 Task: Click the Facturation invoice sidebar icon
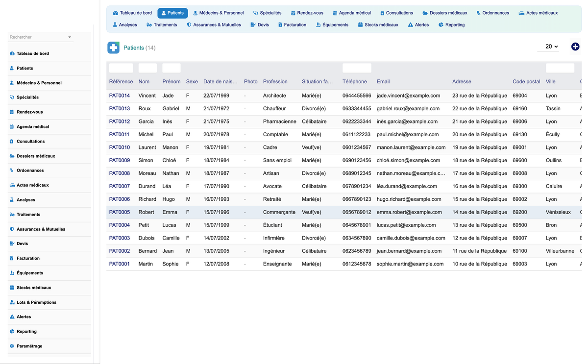[x=12, y=258]
